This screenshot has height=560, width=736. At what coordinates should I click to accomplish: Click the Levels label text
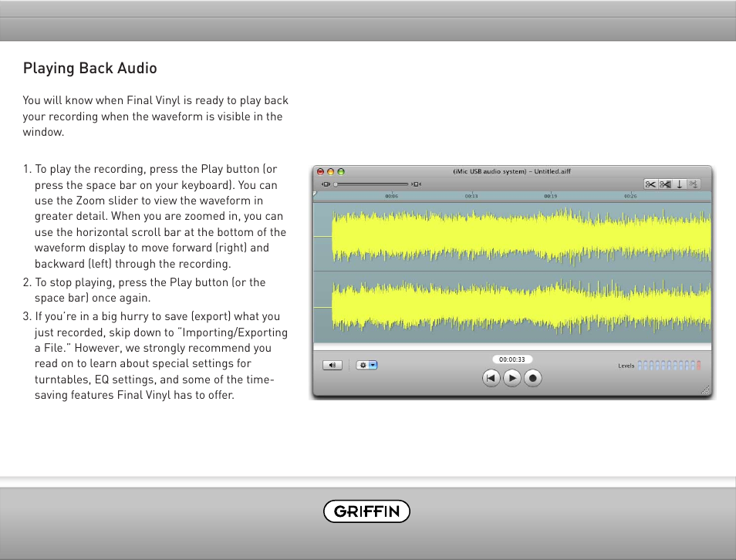626,366
